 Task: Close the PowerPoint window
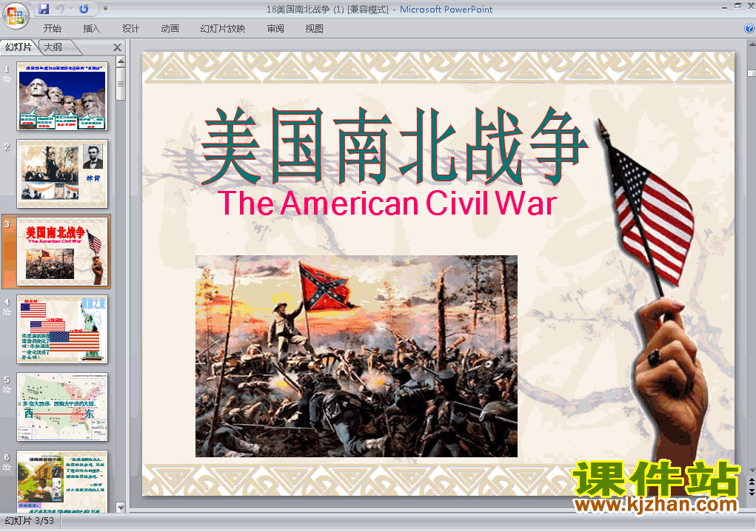click(751, 6)
